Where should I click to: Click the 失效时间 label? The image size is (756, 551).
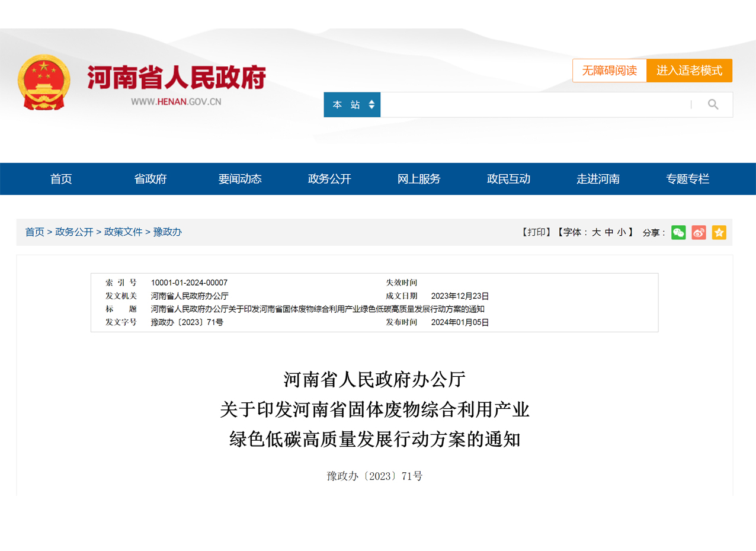(x=402, y=283)
